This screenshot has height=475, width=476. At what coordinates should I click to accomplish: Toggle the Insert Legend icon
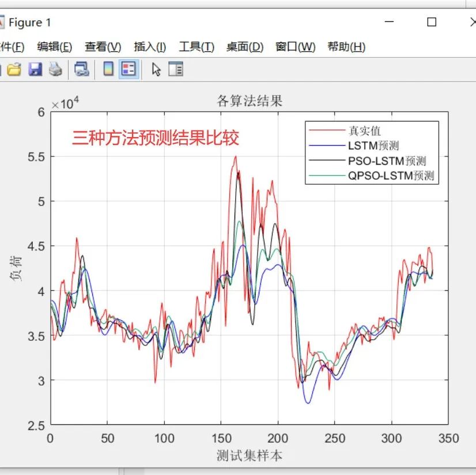[x=129, y=69]
